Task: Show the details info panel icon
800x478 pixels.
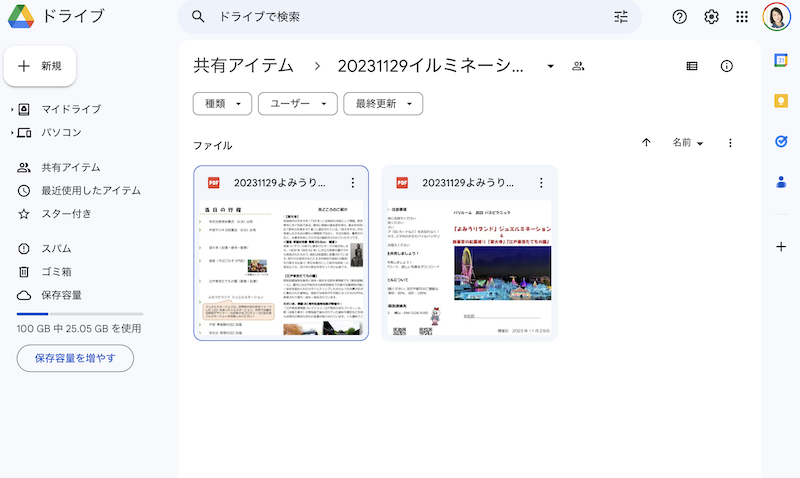Action: (727, 66)
